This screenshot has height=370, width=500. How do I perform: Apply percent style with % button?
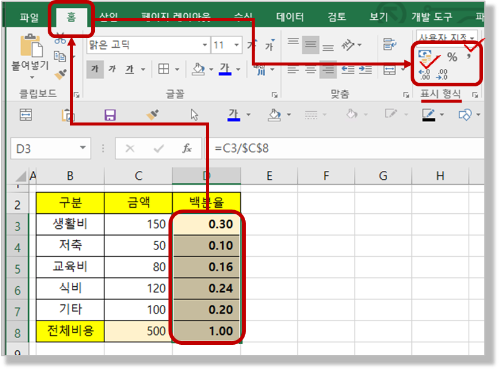pyautogui.click(x=452, y=57)
